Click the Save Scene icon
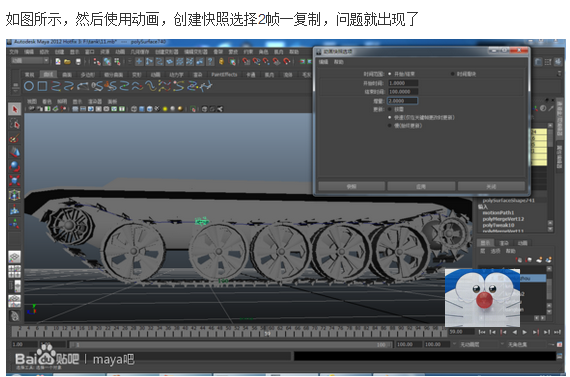The image size is (570, 377). coord(78,62)
